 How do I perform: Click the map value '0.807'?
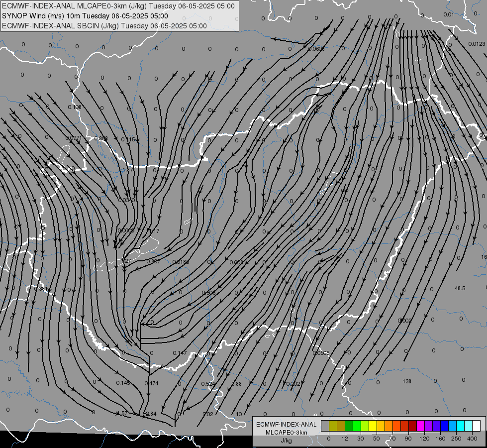tap(153, 261)
